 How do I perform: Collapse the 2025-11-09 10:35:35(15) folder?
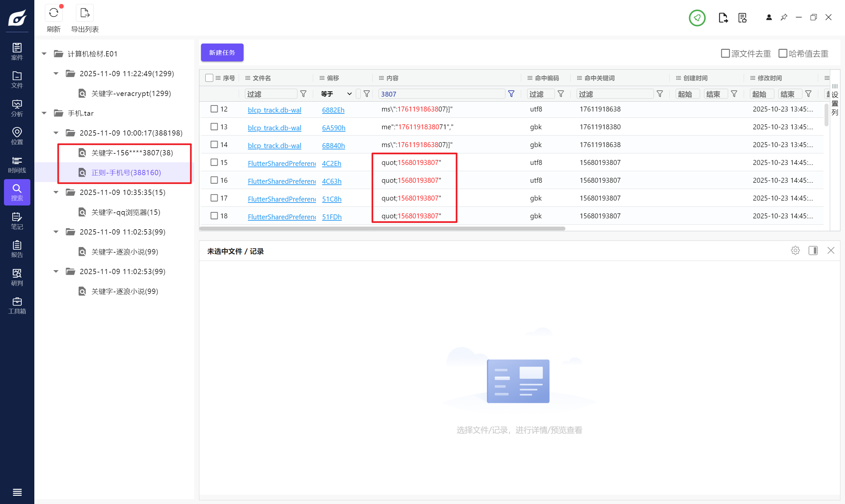click(56, 193)
